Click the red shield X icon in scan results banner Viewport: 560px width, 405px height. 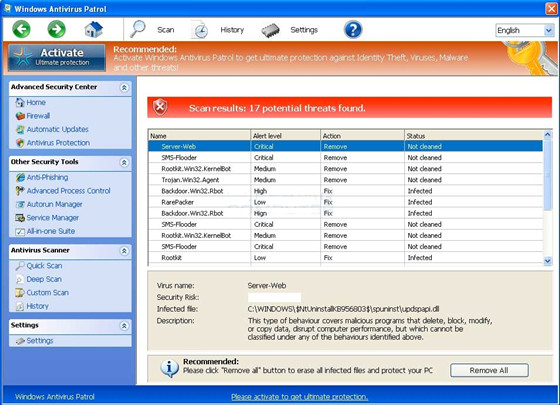click(x=160, y=107)
